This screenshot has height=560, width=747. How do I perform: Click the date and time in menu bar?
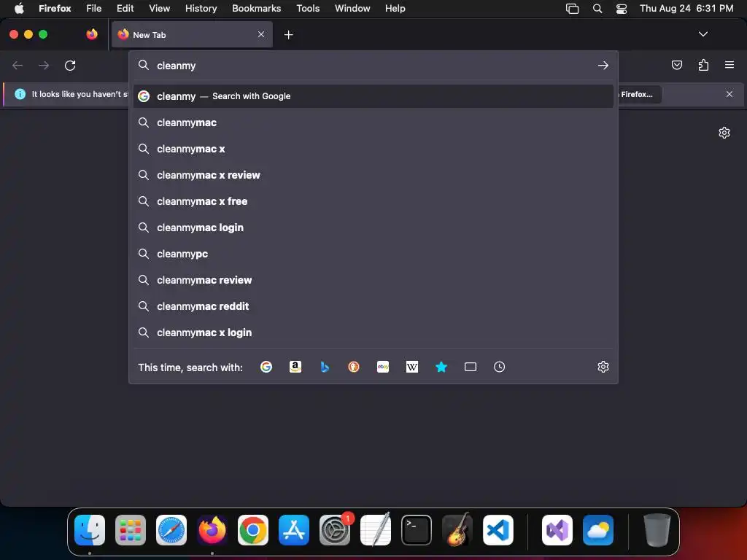pyautogui.click(x=686, y=8)
